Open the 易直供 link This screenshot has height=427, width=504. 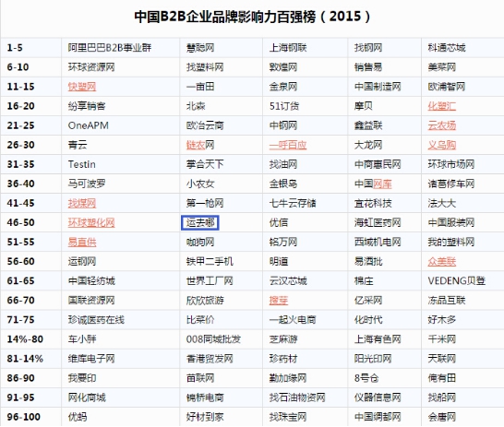tap(82, 242)
